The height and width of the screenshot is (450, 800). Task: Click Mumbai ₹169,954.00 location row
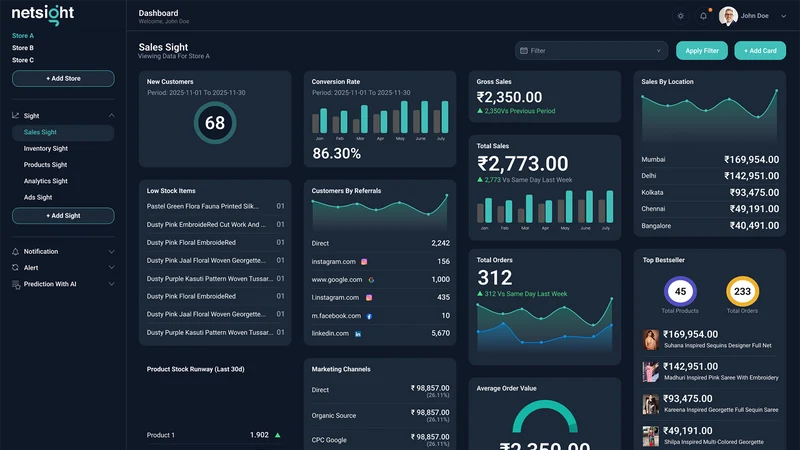click(x=710, y=160)
